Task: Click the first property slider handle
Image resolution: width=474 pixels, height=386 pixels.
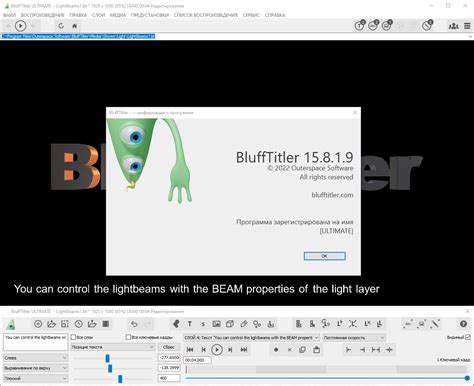Action: click(107, 358)
